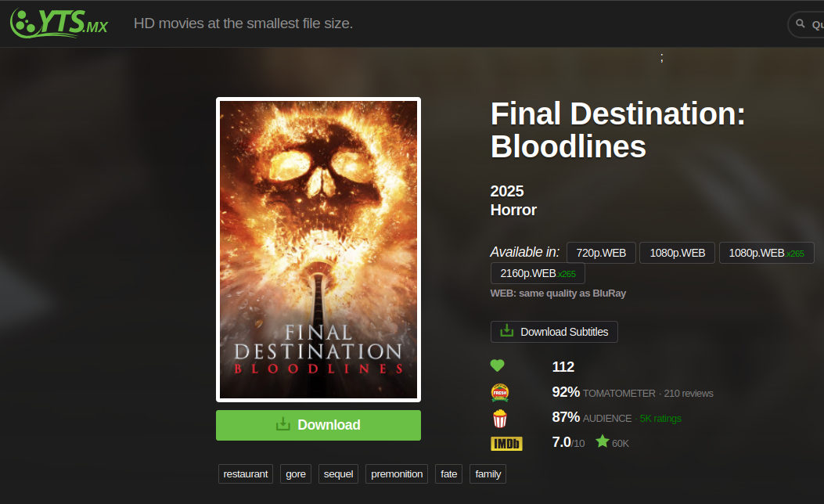This screenshot has width=824, height=504.
Task: Click the Download Subtitles arrow icon
Action: (x=506, y=331)
